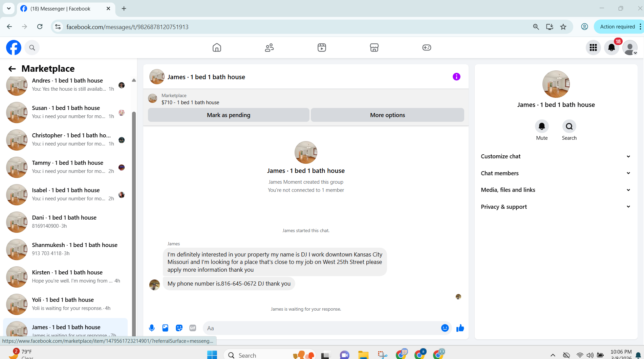Click the browser zoom magnifier icon

coord(536,27)
